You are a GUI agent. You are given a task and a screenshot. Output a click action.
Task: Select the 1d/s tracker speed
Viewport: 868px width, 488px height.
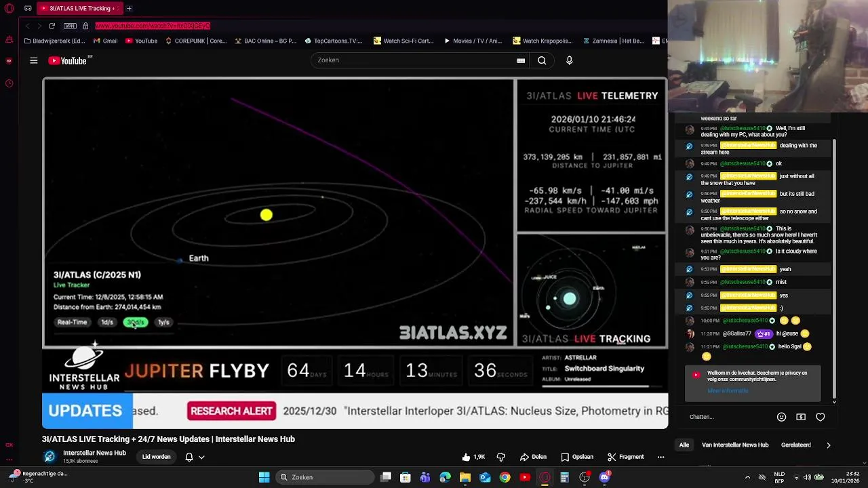[107, 323]
